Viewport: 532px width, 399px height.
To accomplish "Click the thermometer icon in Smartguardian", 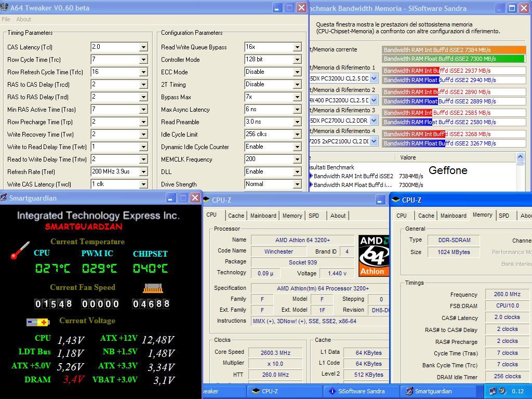I will coord(20,250).
